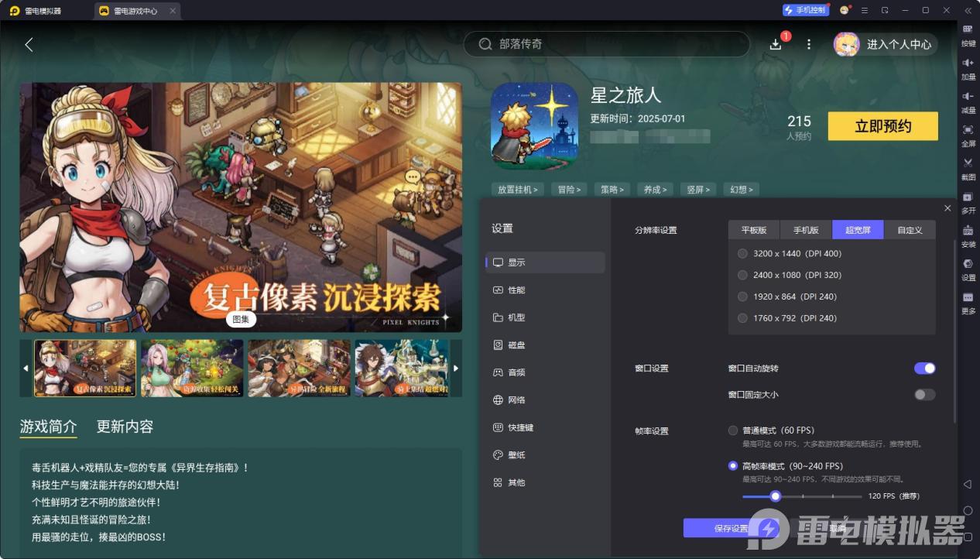
Task: Switch to 手机版 resolution tab
Action: 806,230
